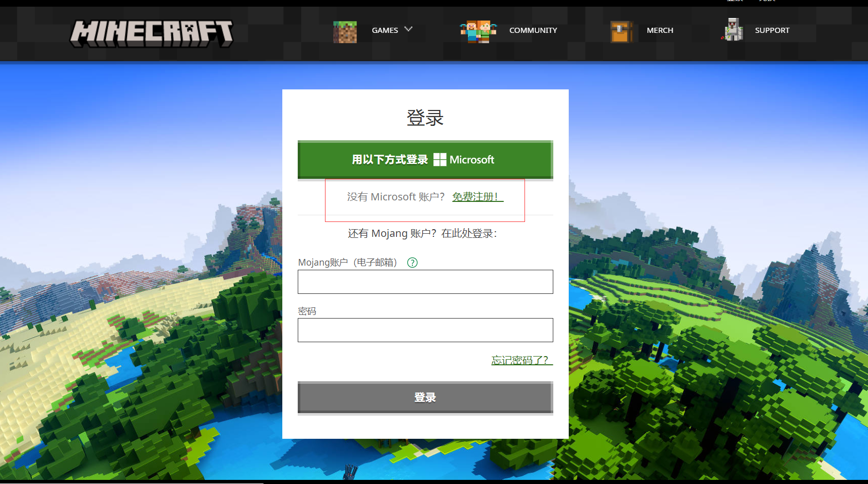Open the GAMES menu label

pos(385,30)
